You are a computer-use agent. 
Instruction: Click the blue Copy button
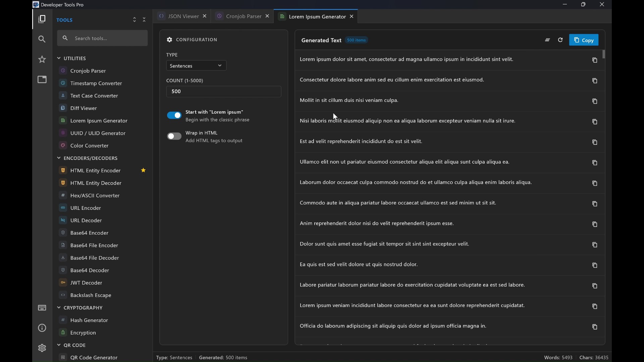584,40
